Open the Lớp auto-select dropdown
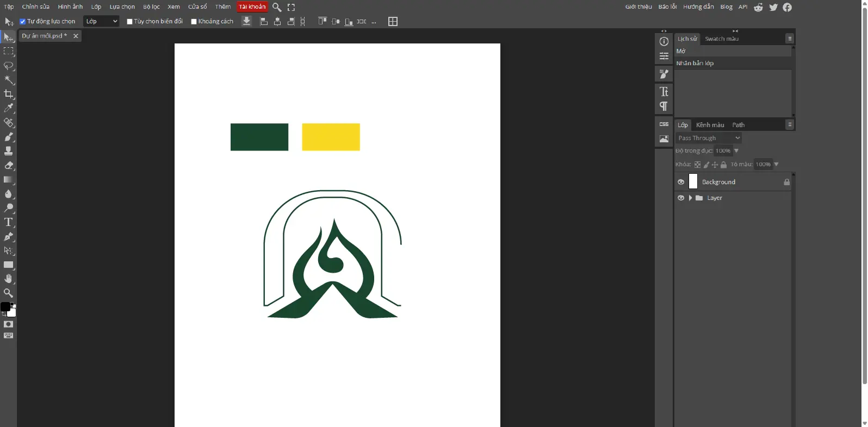This screenshot has height=427, width=868. (101, 21)
